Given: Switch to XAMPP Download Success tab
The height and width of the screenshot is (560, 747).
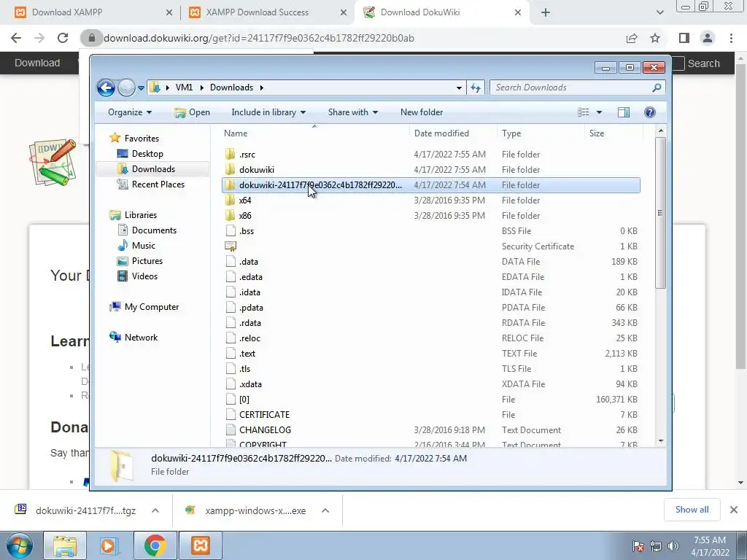Looking at the screenshot, I should pyautogui.click(x=268, y=12).
